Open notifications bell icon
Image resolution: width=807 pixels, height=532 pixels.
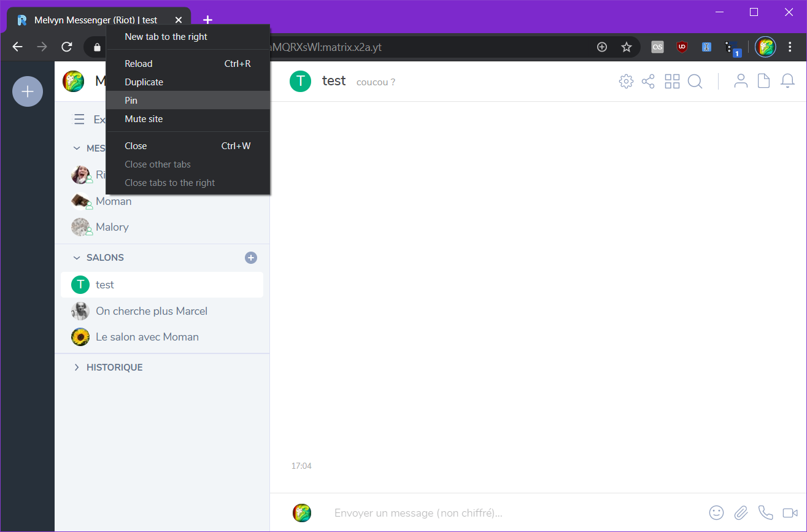pyautogui.click(x=787, y=81)
